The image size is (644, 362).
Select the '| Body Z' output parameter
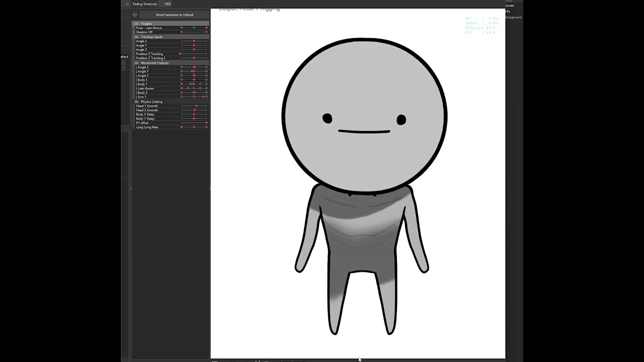pyautogui.click(x=142, y=93)
